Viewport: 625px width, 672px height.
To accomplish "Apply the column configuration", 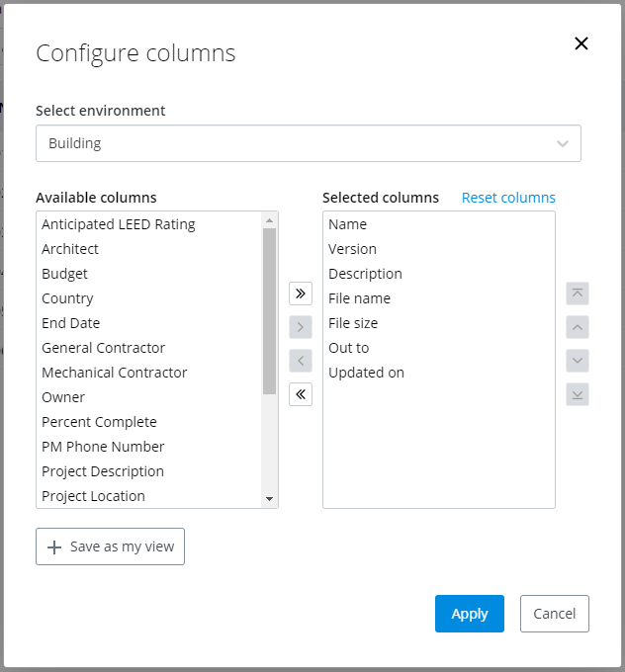I will pos(469,614).
